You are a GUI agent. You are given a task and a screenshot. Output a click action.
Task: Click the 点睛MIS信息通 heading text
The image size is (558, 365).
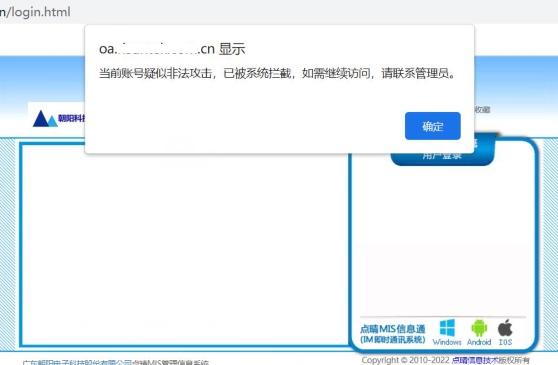pos(393,329)
